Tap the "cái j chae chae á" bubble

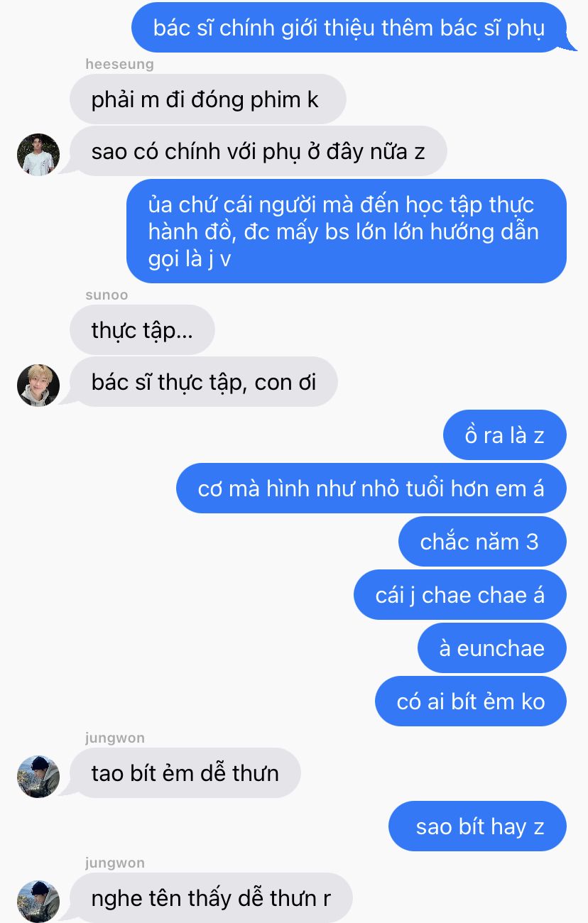tap(460, 595)
